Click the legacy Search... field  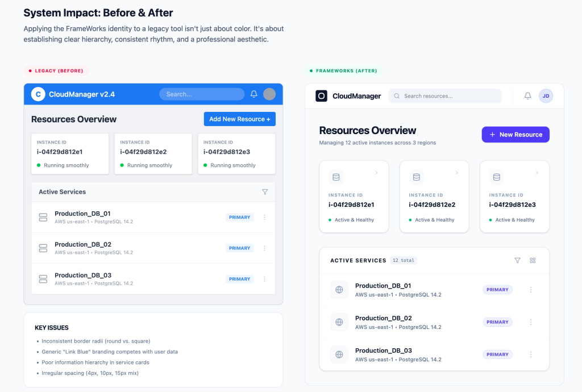(202, 94)
